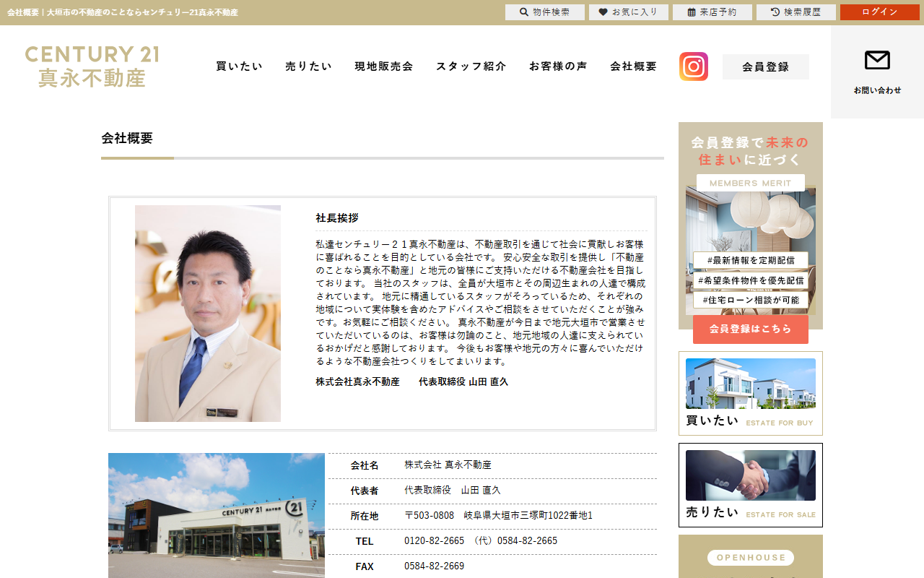Viewport: 924px width, 578px height.
Task: Open the 売りたい ESTATE FOR SALE banner
Action: click(751, 485)
